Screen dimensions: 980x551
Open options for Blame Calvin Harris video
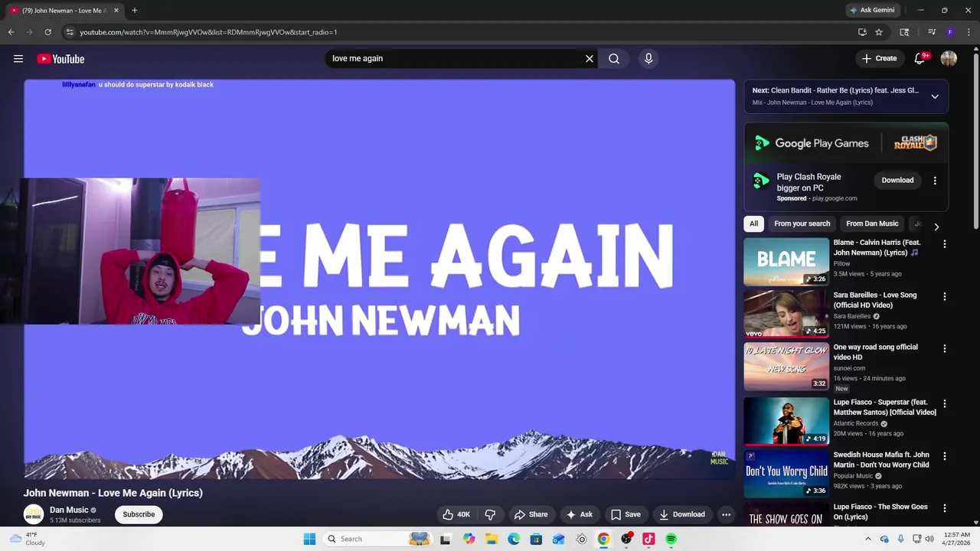tap(944, 243)
